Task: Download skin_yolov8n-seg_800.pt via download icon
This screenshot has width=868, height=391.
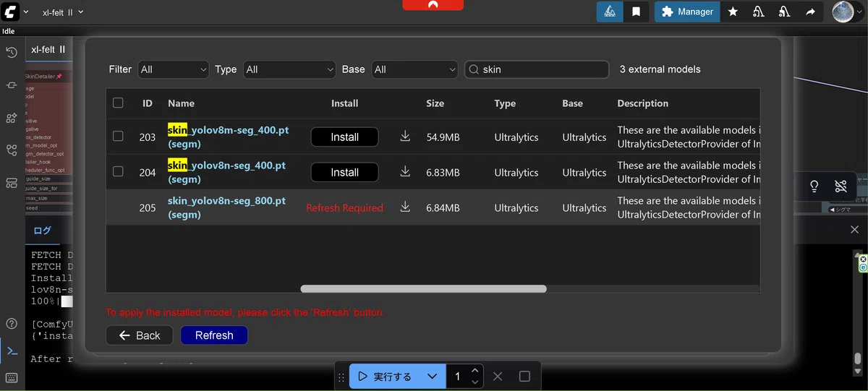Action: pos(405,207)
